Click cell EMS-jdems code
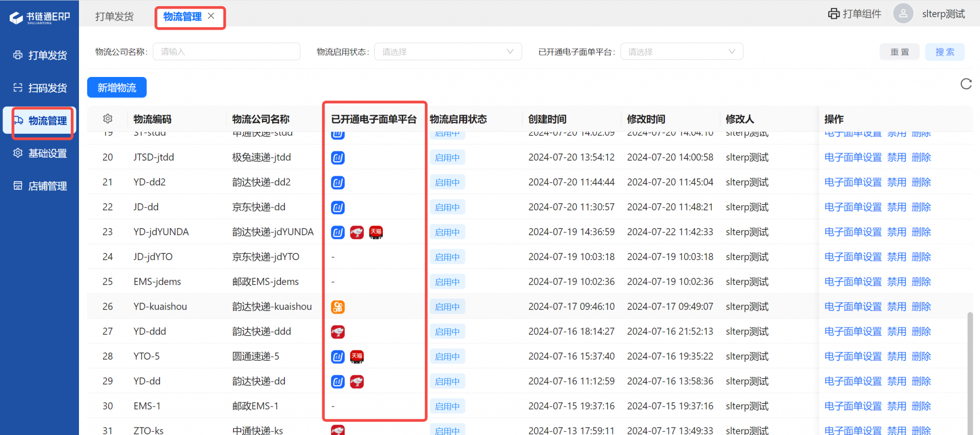This screenshot has height=435, width=980. click(x=157, y=282)
